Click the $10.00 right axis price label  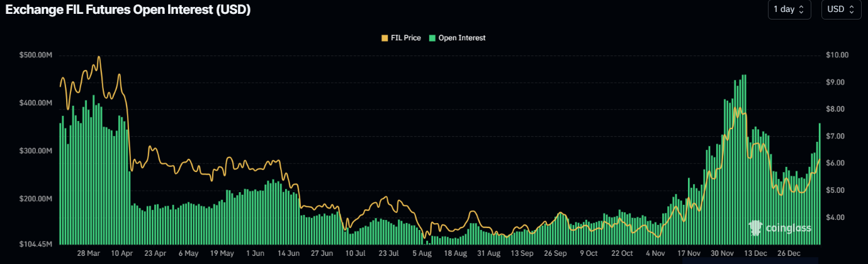(837, 55)
